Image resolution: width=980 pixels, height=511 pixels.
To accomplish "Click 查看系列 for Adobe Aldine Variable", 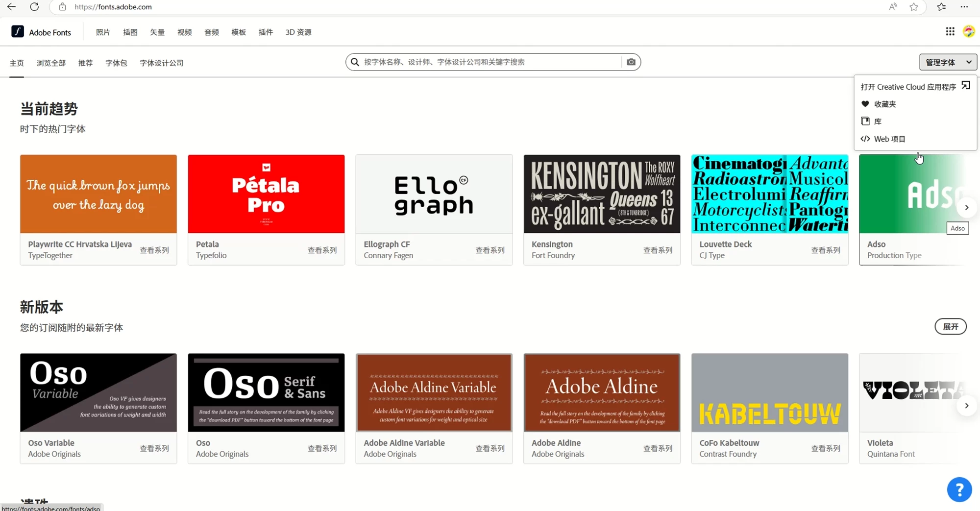I will pyautogui.click(x=490, y=448).
